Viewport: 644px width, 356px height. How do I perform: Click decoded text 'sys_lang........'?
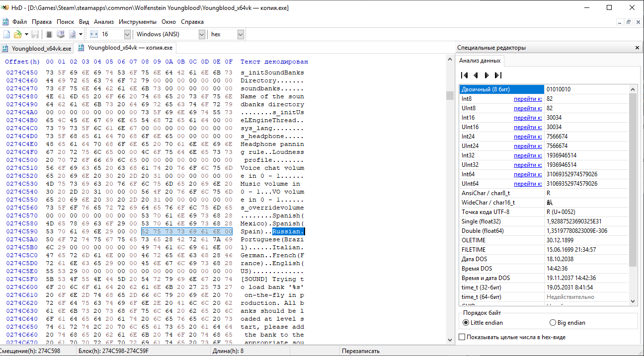(272, 128)
